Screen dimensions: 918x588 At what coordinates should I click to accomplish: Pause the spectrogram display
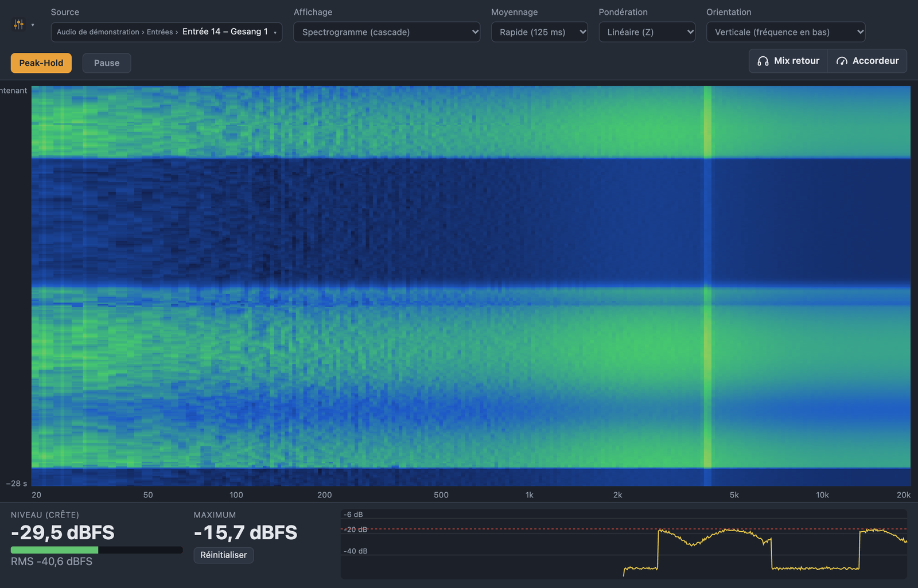(x=107, y=63)
